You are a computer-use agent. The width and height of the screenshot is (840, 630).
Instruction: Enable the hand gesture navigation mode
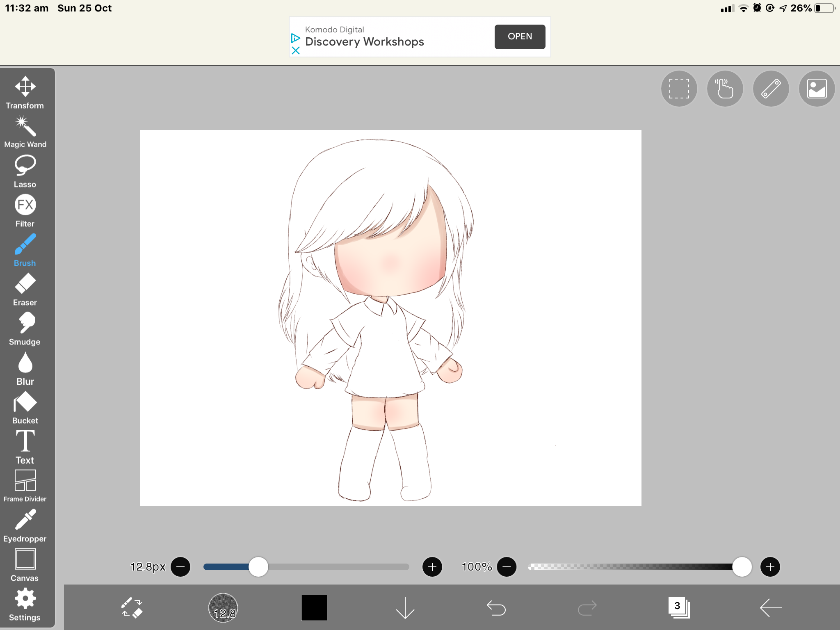click(x=724, y=88)
